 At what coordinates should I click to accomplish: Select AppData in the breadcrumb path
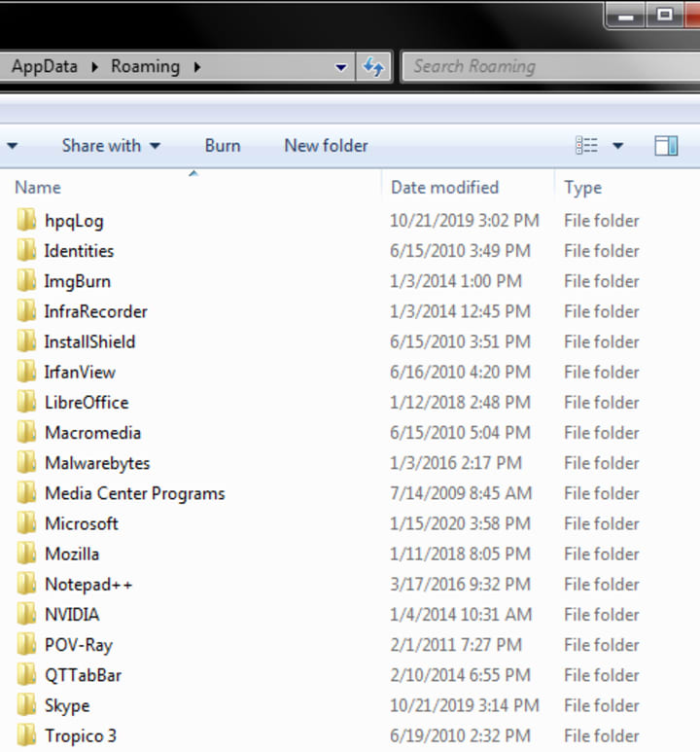(45, 67)
